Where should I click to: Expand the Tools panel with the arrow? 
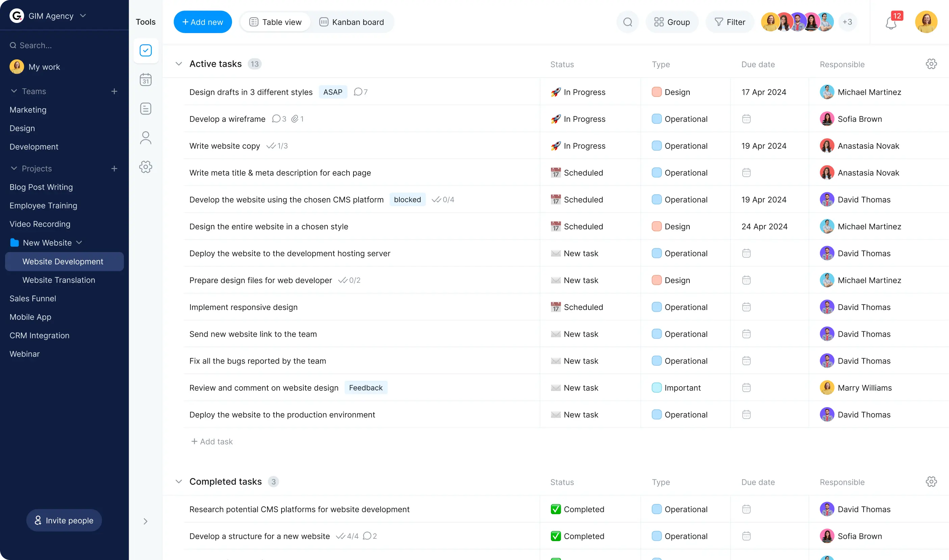click(146, 521)
